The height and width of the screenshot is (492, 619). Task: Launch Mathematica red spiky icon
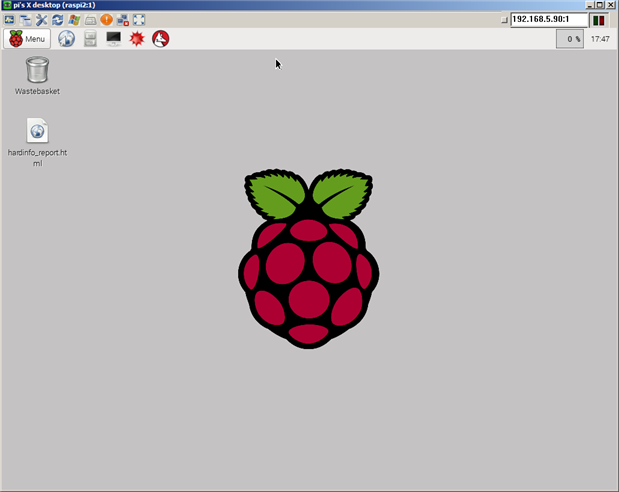(137, 39)
